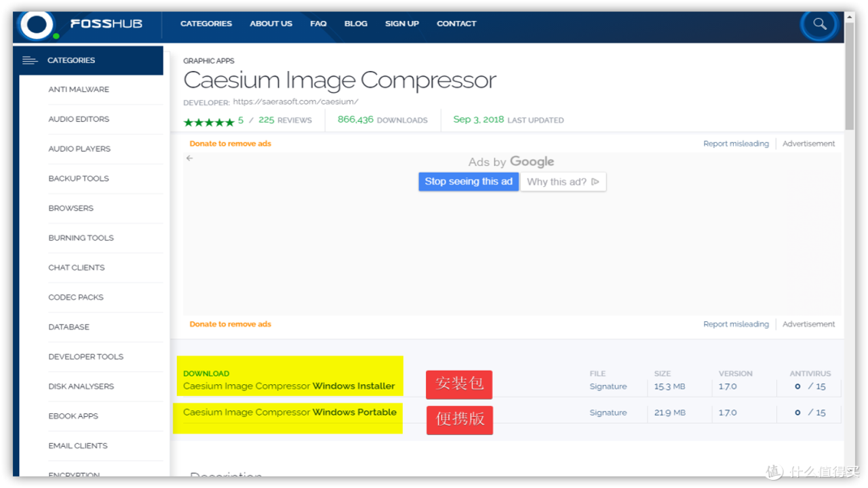The image size is (868, 488).
Task: Select EBOOK APPS category
Action: click(73, 416)
